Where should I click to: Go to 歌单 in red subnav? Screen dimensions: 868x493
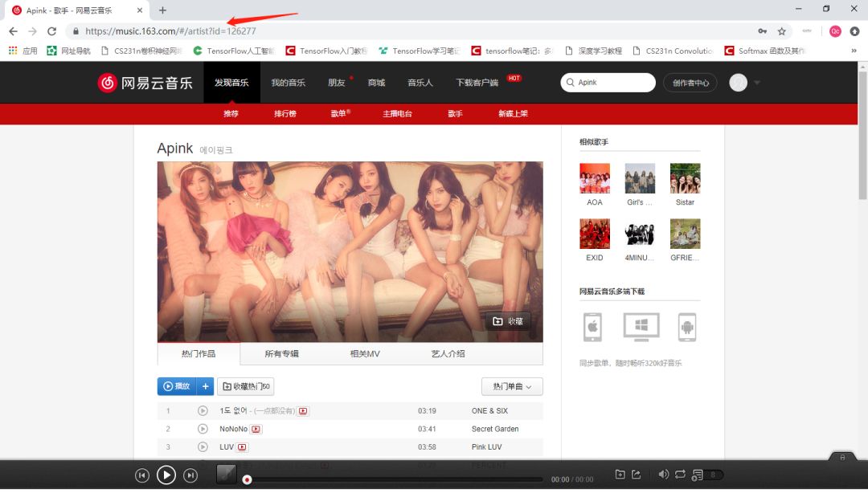[x=339, y=113]
